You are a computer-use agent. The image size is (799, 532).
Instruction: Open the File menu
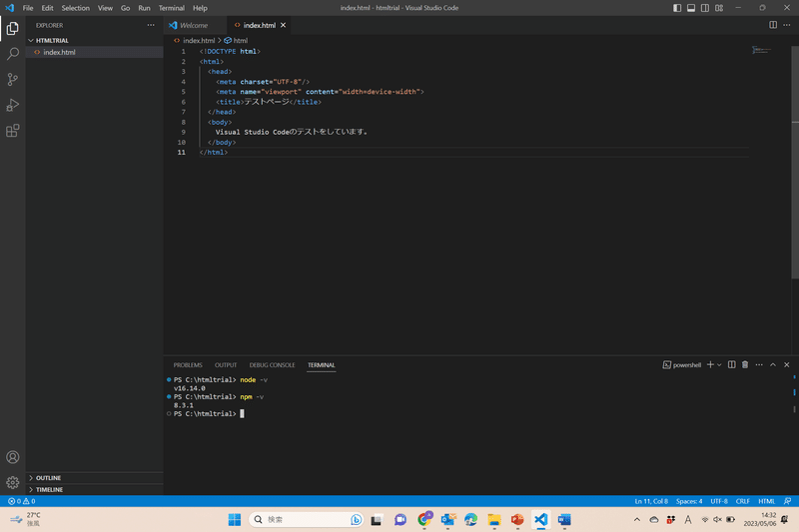click(28, 8)
